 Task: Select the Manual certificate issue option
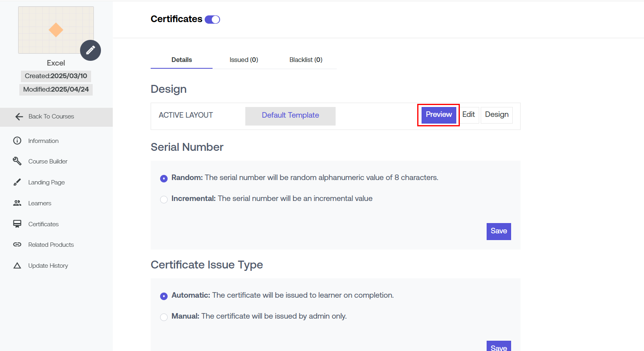[164, 317]
